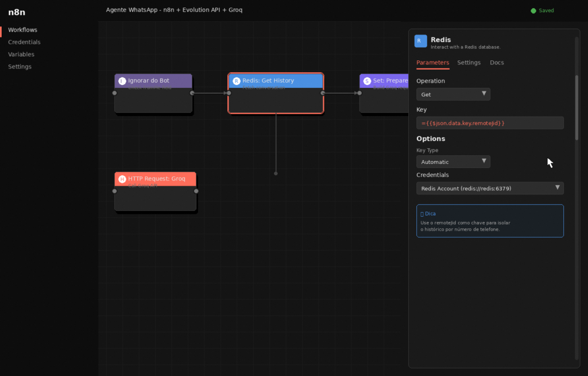Click output connector of Redis: Get History node
588x376 pixels.
pos(323,93)
